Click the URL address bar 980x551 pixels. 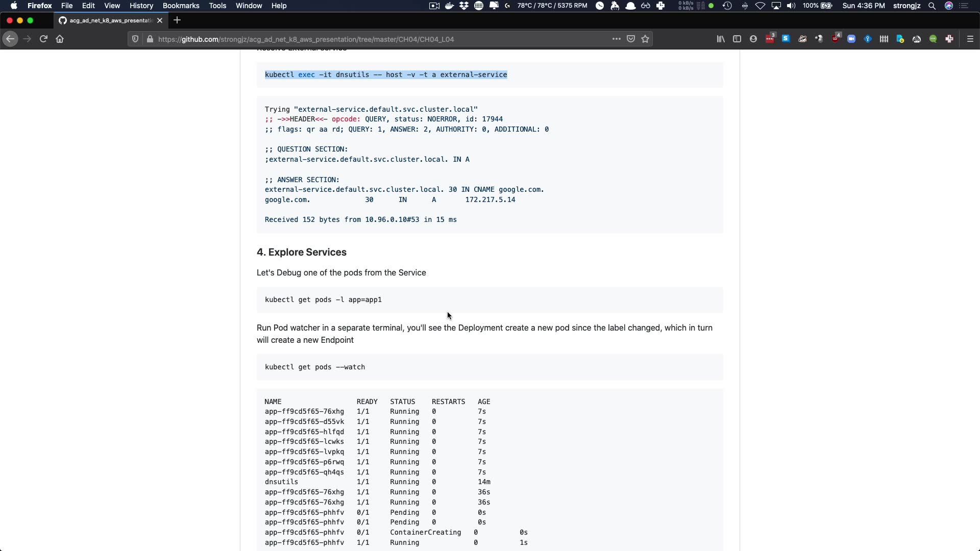click(357, 39)
